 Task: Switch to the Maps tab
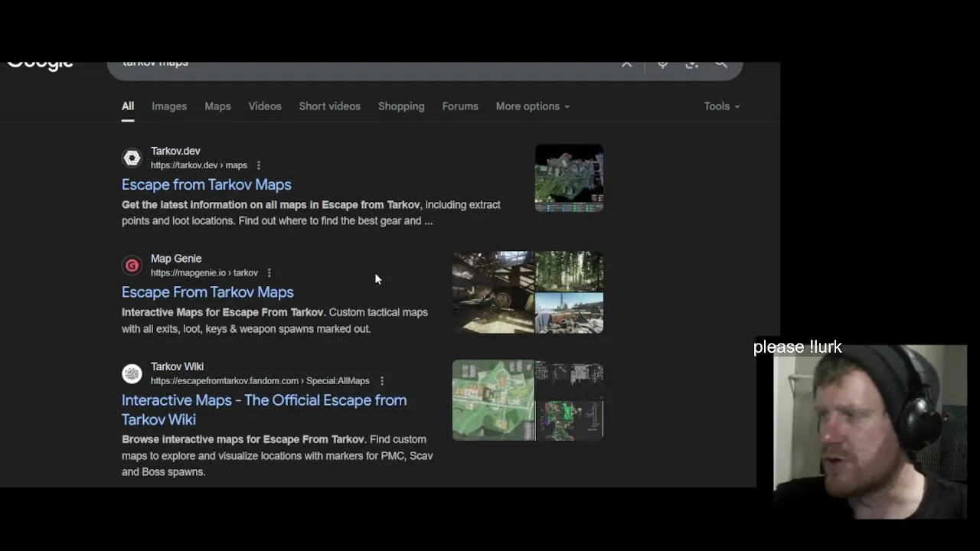(x=217, y=106)
